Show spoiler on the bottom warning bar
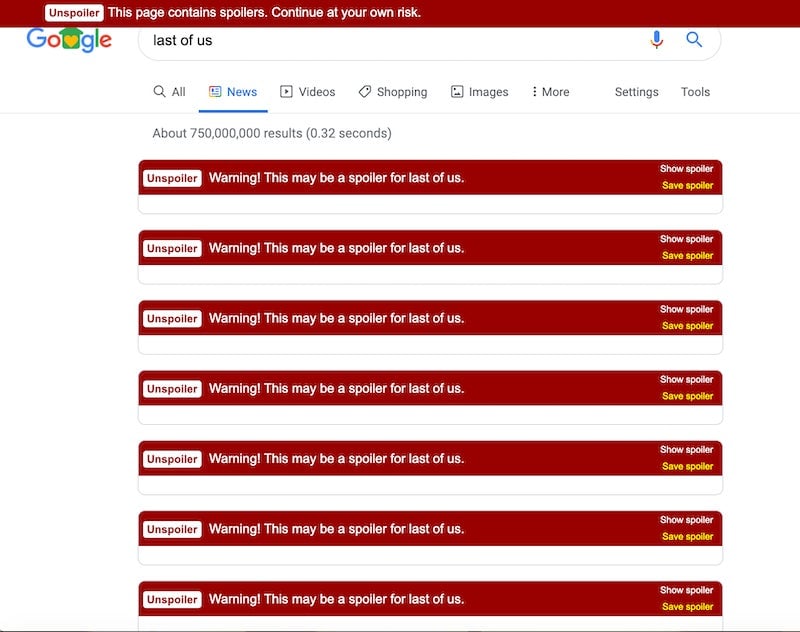This screenshot has height=632, width=800. point(685,590)
